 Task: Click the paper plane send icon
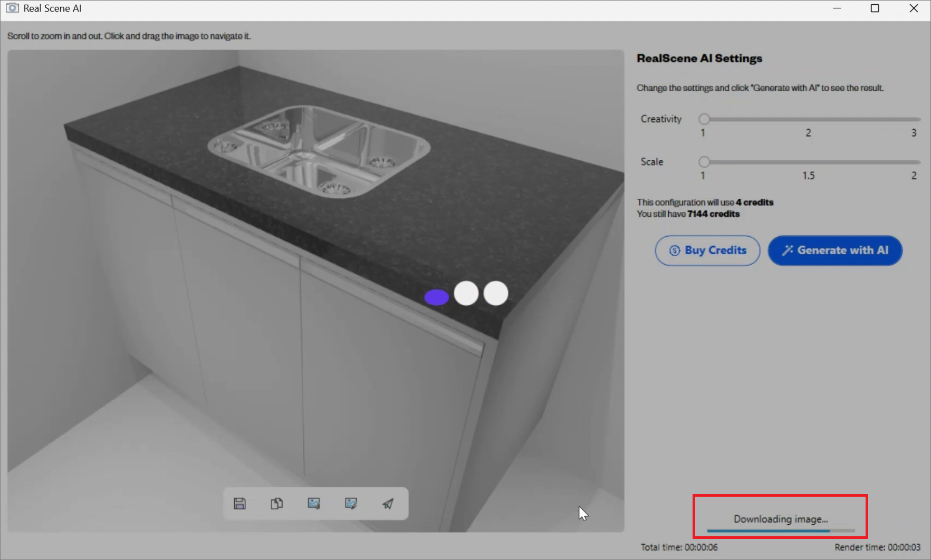[388, 504]
